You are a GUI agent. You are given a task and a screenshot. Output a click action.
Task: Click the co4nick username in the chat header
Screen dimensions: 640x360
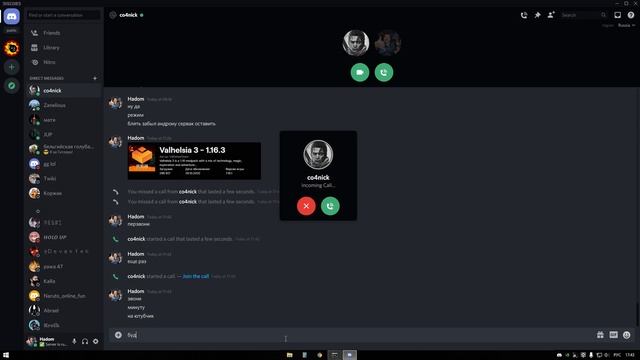click(128, 15)
